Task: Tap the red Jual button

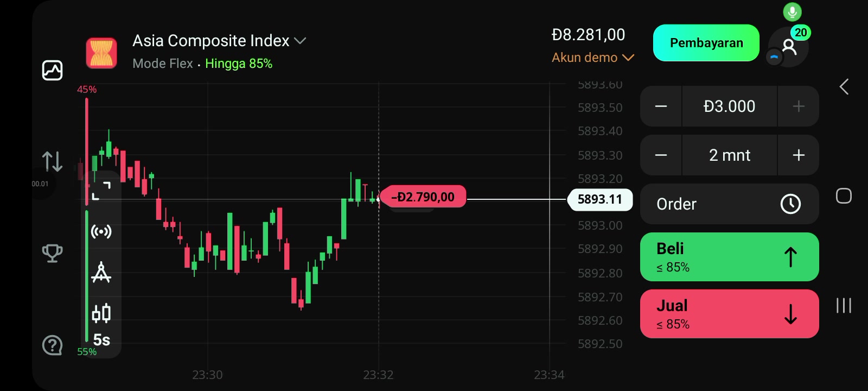Action: pos(729,314)
